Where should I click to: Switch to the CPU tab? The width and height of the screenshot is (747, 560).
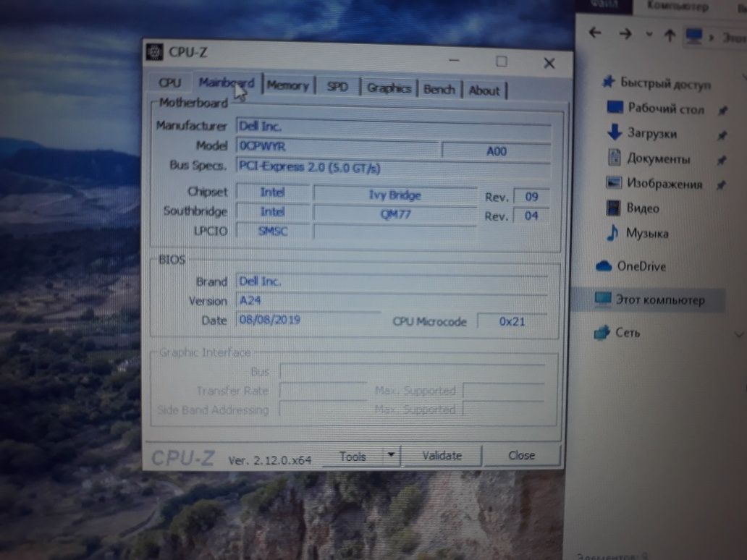tap(170, 82)
